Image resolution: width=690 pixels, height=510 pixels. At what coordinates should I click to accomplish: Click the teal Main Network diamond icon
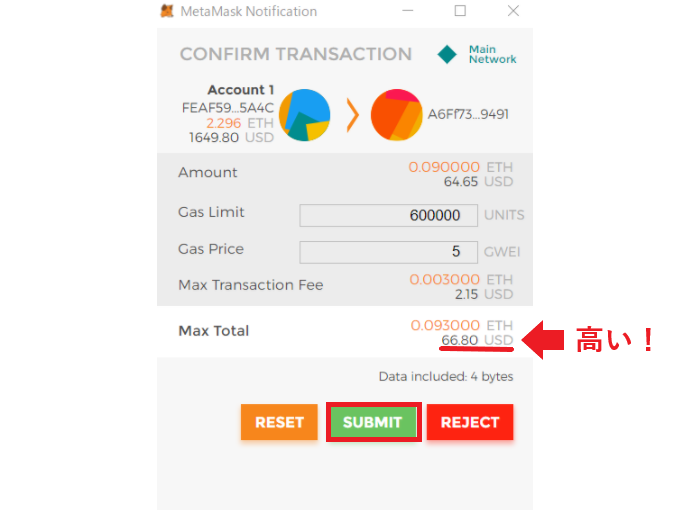(x=447, y=55)
